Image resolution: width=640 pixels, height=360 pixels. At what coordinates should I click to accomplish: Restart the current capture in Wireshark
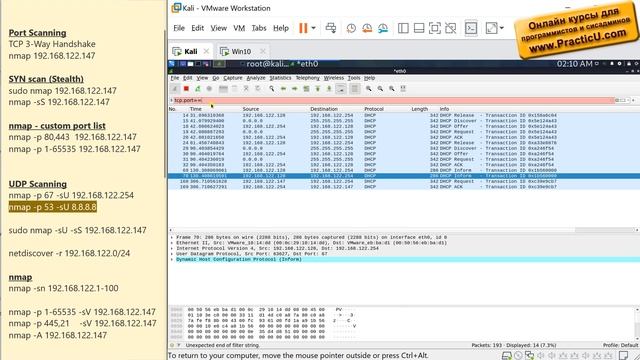pos(198,89)
